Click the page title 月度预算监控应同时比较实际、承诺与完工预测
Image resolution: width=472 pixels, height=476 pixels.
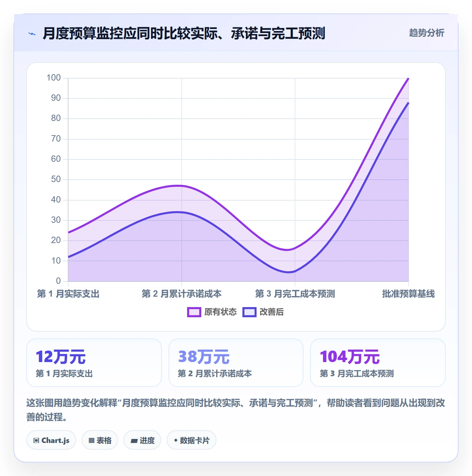(x=184, y=33)
